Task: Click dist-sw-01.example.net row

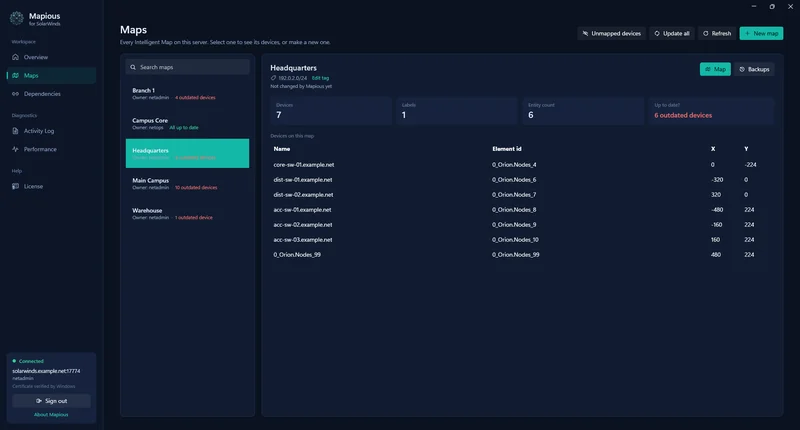Action: pos(522,180)
